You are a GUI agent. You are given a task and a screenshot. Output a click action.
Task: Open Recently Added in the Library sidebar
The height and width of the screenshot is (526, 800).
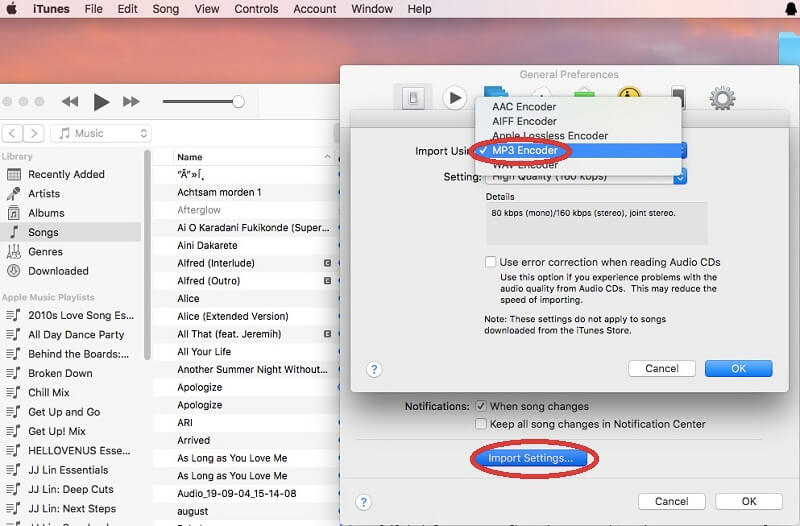(66, 174)
